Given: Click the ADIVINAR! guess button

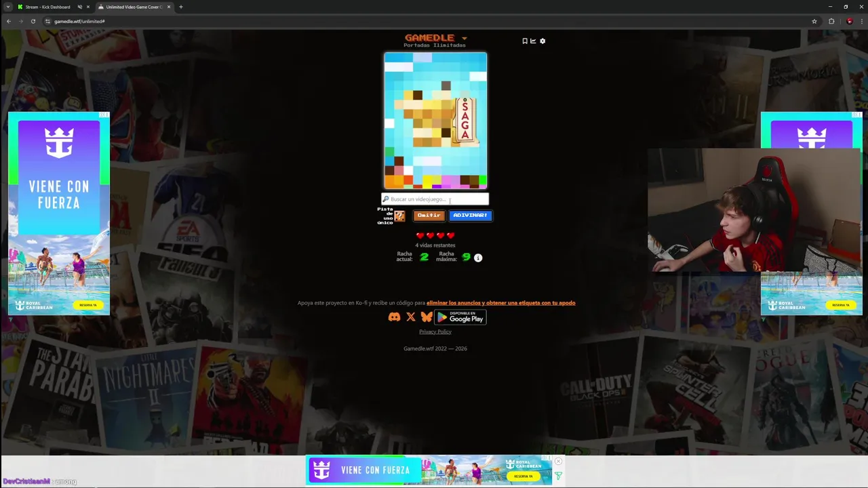Looking at the screenshot, I should coord(470,216).
